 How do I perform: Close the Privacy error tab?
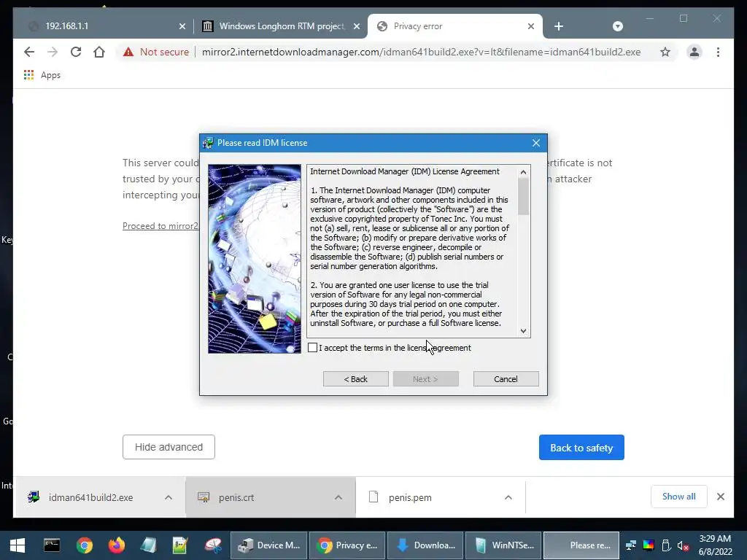(531, 26)
